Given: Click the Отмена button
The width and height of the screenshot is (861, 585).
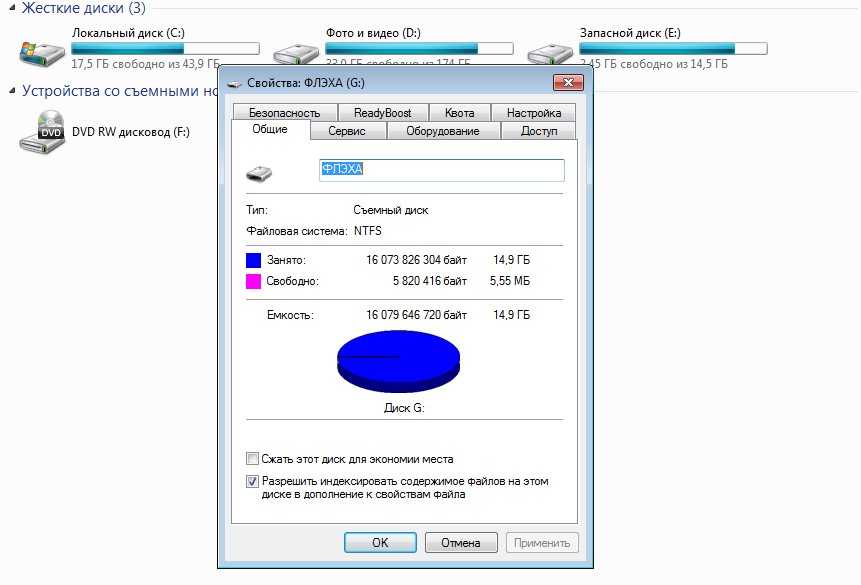Looking at the screenshot, I should coord(460,543).
